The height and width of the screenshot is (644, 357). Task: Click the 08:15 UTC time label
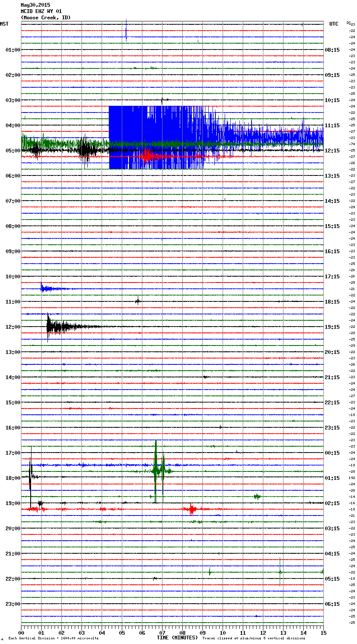click(332, 50)
